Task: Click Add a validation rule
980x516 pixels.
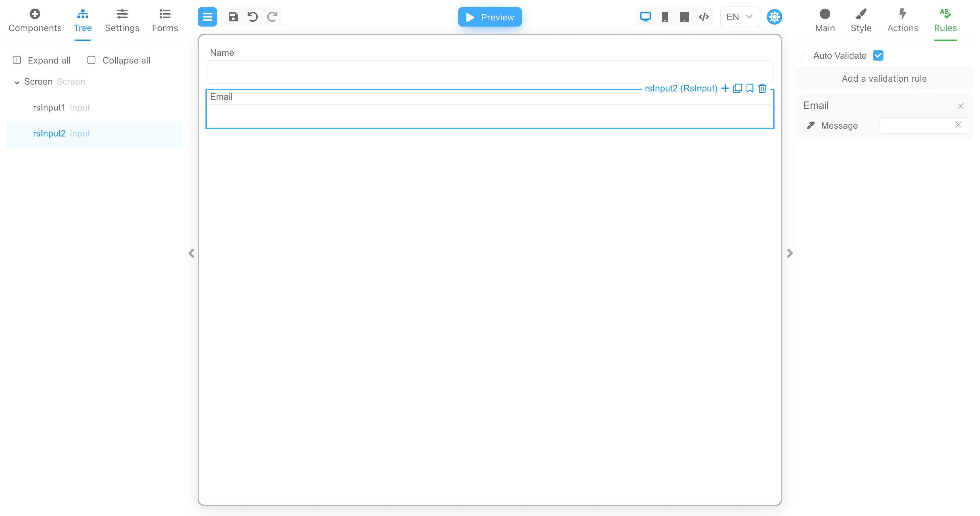Action: [884, 78]
